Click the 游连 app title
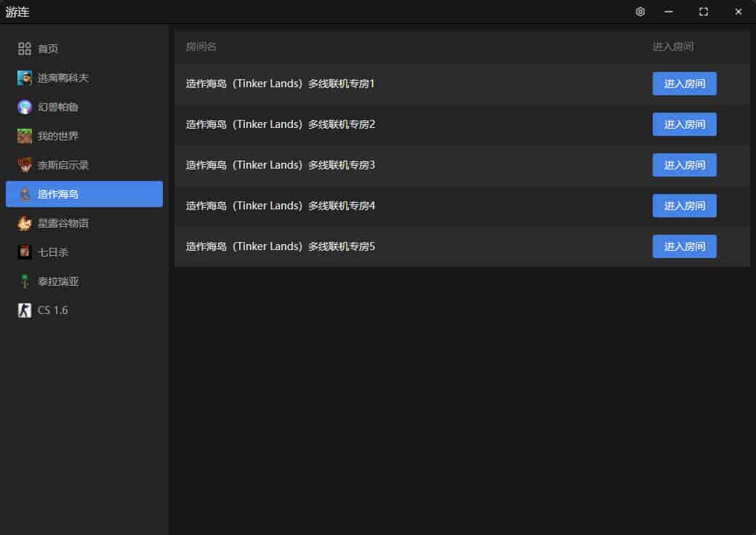 coord(17,12)
